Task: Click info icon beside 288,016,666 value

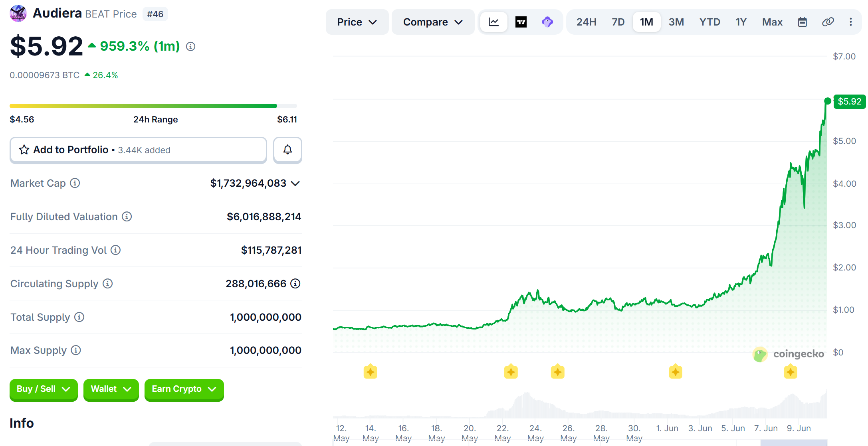Action: (295, 284)
